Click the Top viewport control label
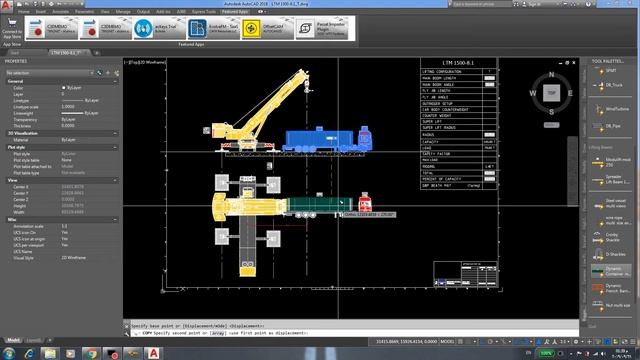Viewport: 640px width, 360px height. pyautogui.click(x=134, y=62)
